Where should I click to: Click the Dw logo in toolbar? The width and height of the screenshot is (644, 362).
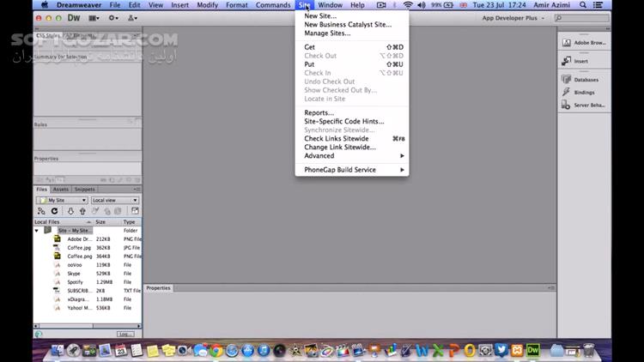[74, 18]
